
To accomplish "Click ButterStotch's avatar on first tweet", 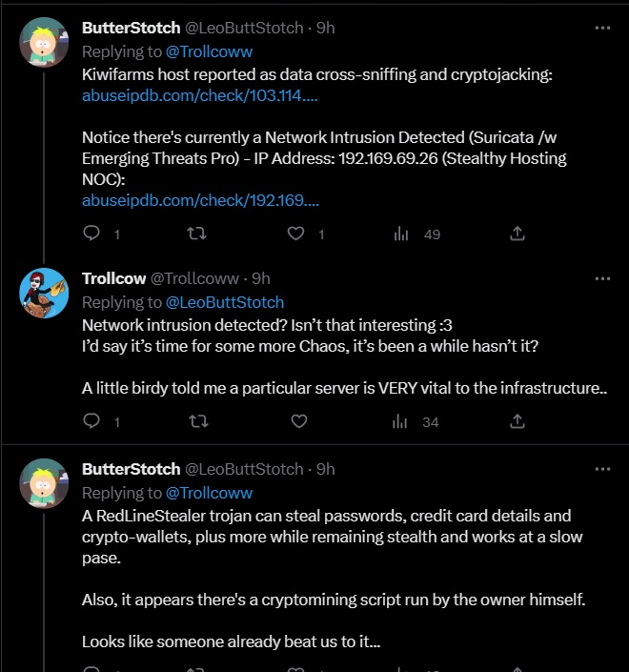I will pyautogui.click(x=44, y=43).
